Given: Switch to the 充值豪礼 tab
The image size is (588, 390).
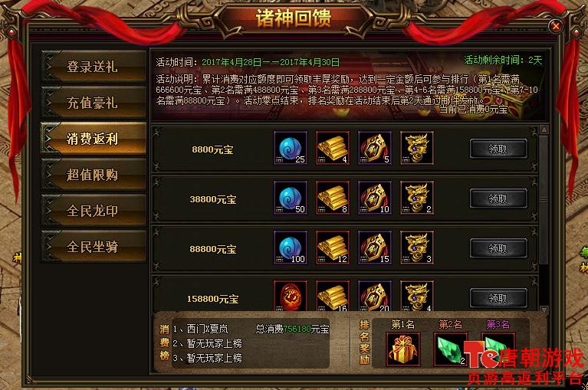Looking at the screenshot, I should coord(94,103).
